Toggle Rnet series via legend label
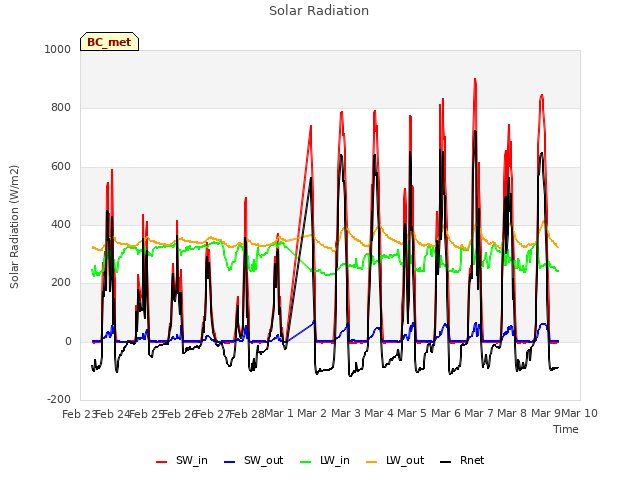The width and height of the screenshot is (640, 480). [472, 460]
